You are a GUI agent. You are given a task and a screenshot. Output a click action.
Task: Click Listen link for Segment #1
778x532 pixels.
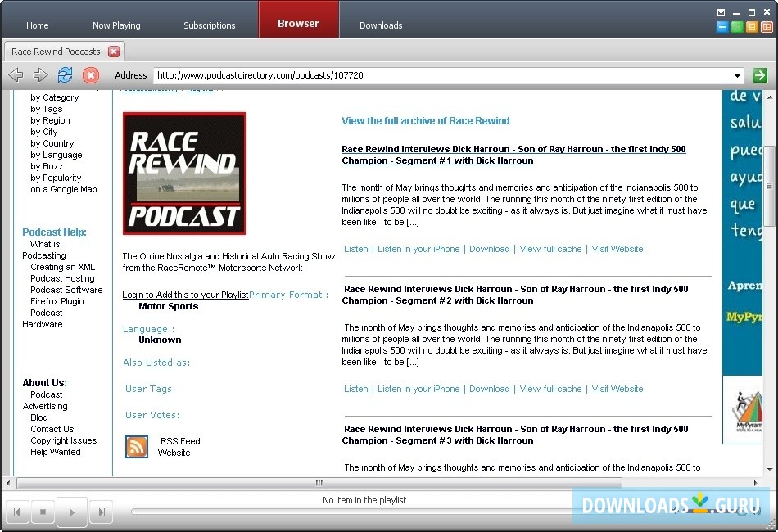pos(356,249)
